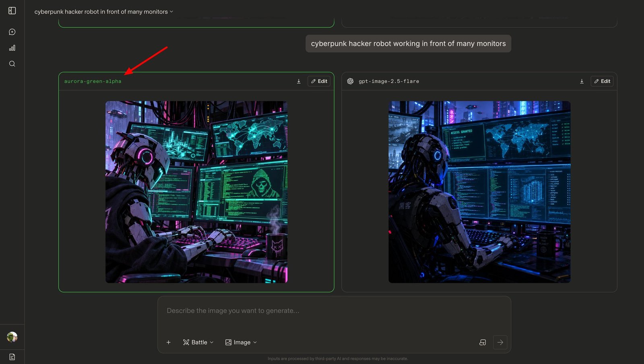
Task: Open the aurora-green-alpha generated image
Action: [x=196, y=192]
